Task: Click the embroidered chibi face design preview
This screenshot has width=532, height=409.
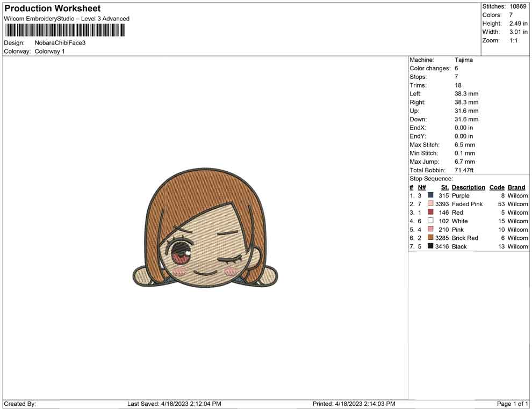Action: (205, 228)
